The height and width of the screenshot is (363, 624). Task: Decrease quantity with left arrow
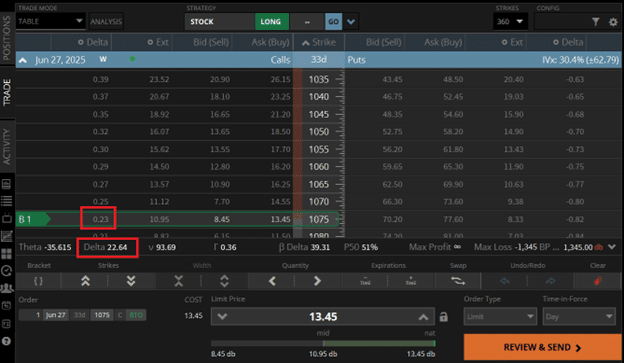272,281
